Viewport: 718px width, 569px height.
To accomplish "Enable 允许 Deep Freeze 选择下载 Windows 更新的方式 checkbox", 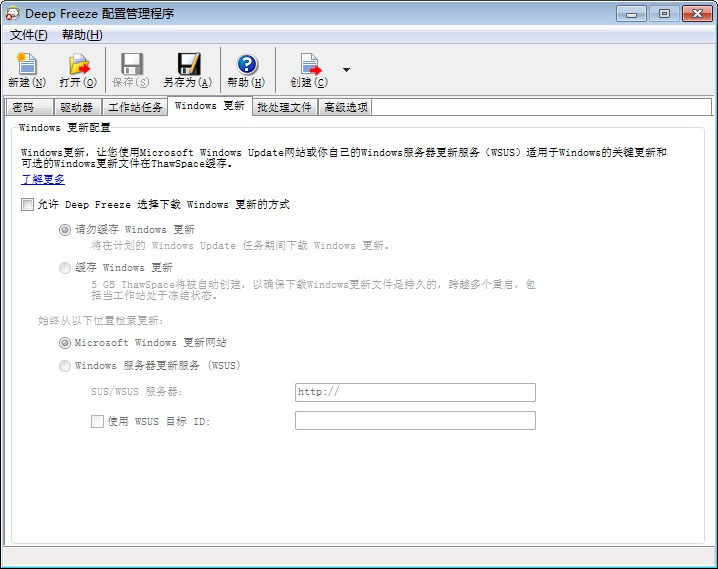I will pyautogui.click(x=27, y=204).
